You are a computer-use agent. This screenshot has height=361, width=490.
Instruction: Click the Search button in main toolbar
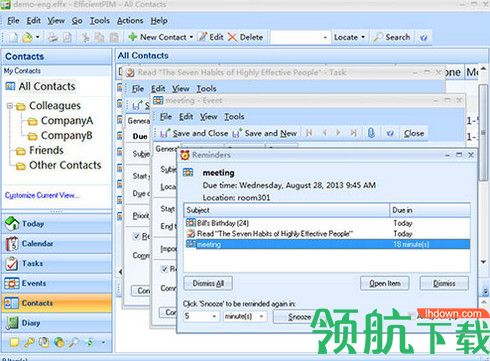pos(392,37)
